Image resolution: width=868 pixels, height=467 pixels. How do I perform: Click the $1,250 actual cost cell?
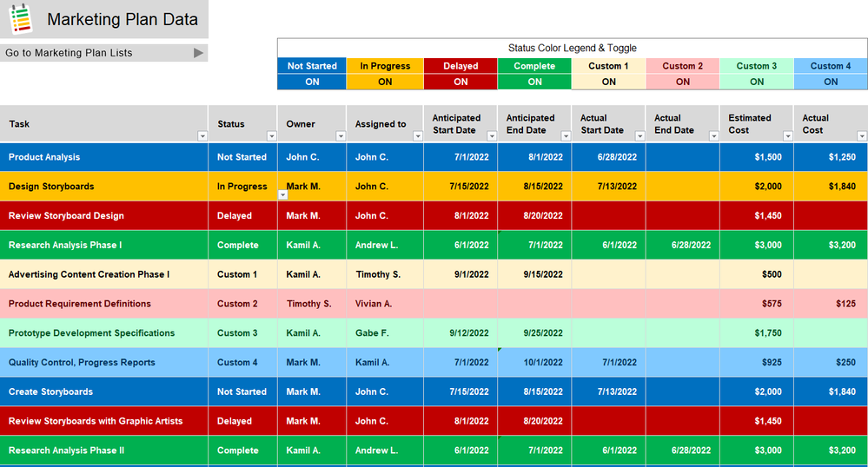(x=831, y=157)
